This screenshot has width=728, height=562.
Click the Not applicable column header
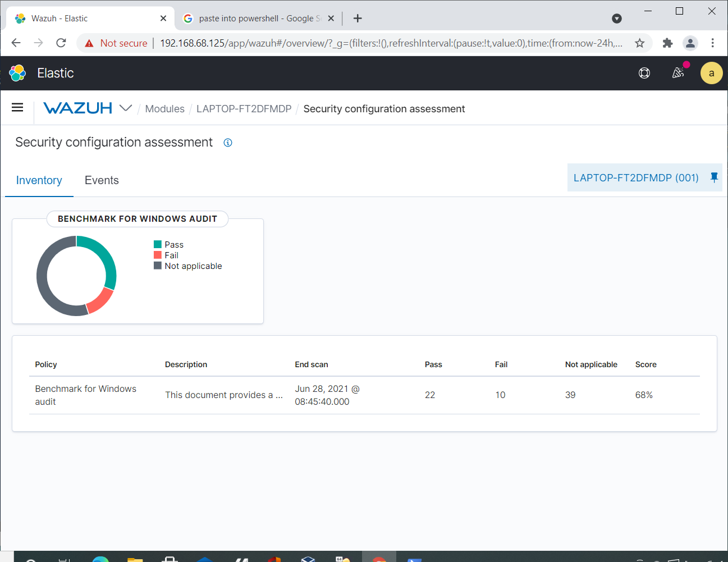click(591, 364)
